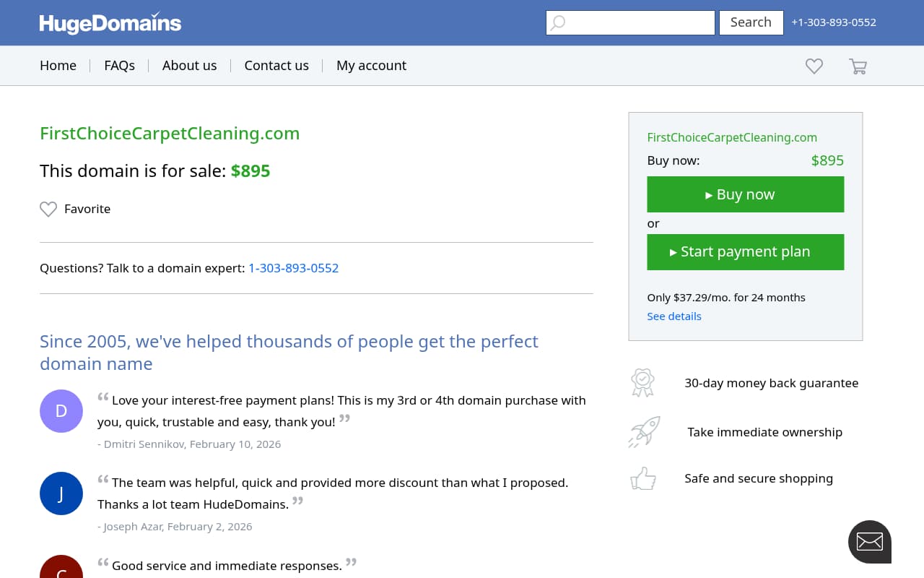Open the envelope chat widget bottom right

coord(869,541)
